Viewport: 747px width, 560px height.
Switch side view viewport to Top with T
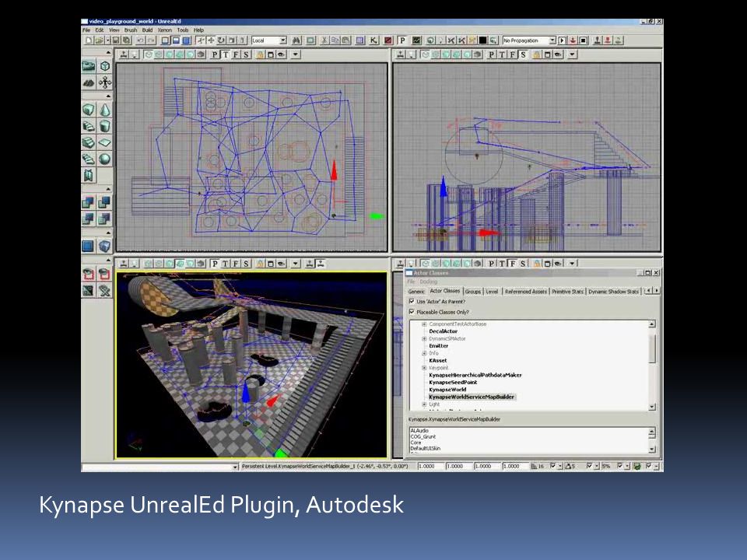point(502,54)
